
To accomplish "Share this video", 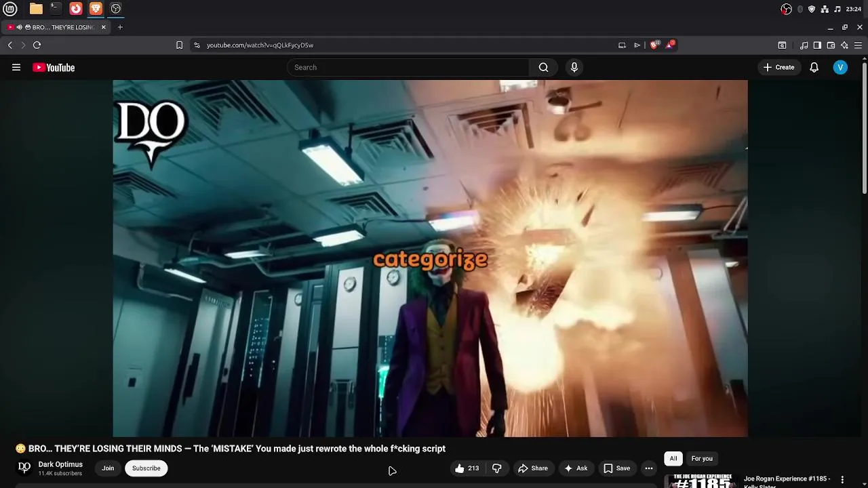I will [532, 468].
